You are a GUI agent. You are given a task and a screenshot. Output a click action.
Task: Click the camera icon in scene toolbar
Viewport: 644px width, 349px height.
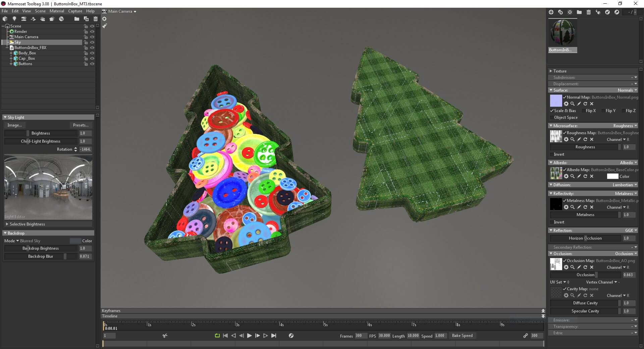pos(24,19)
